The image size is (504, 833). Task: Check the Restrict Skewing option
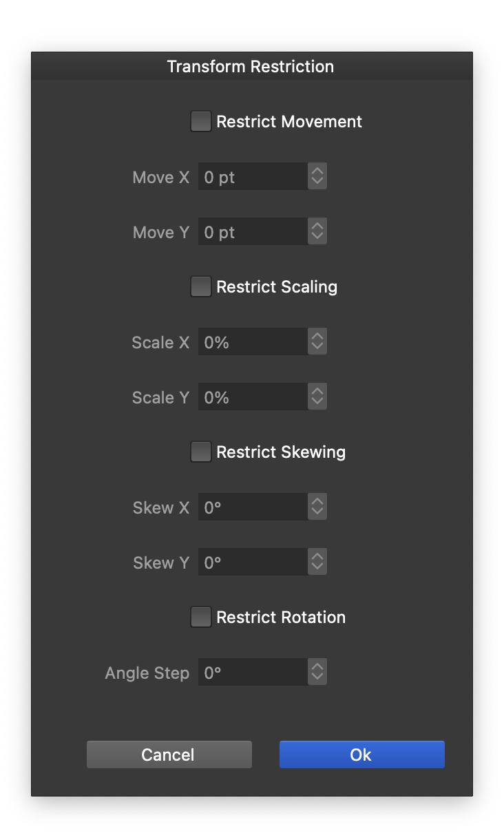[200, 452]
